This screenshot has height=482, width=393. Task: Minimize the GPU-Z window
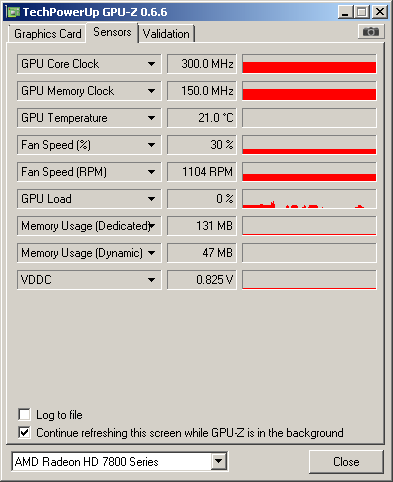pyautogui.click(x=345, y=12)
